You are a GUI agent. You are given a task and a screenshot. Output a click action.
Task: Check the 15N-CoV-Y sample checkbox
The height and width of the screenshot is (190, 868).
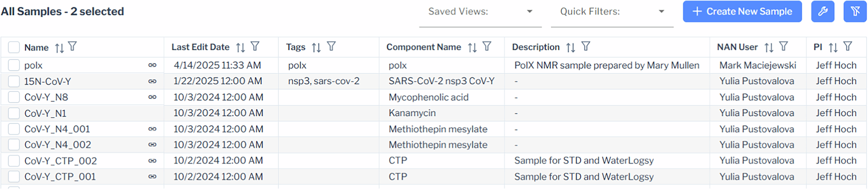14,81
